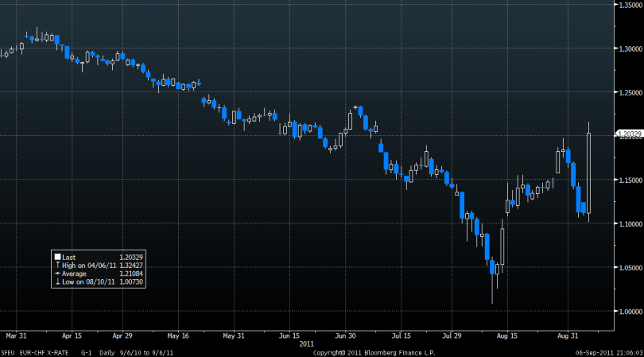Screen dimensions: 644x357
Task: Click the 1.35000 price axis label
Action: click(630, 4)
